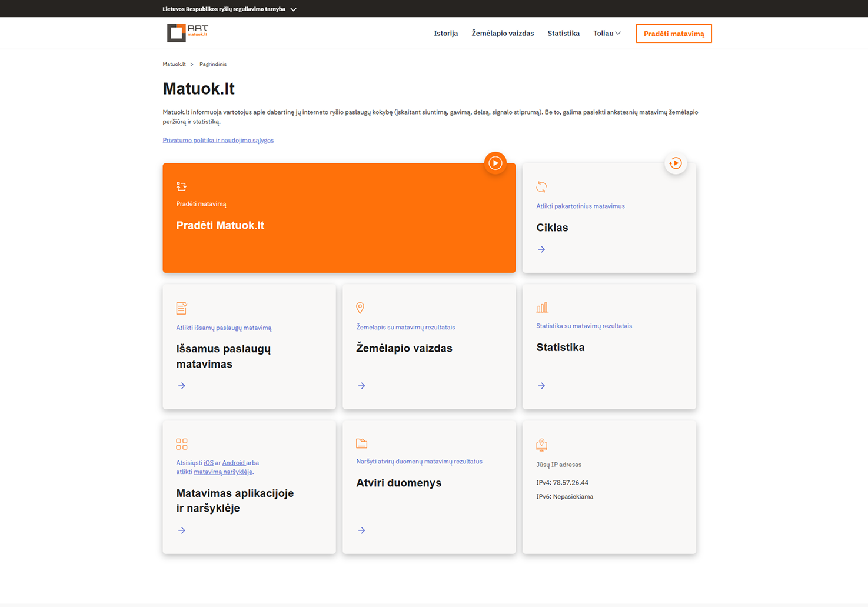Click the bar chart icon in Statistika card
This screenshot has width=868, height=608.
[542, 307]
